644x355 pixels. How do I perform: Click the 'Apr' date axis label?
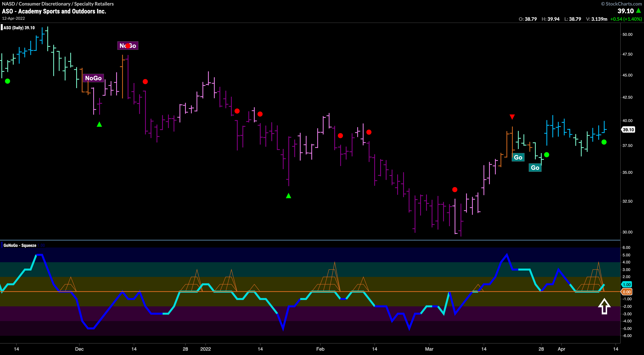tap(561, 349)
